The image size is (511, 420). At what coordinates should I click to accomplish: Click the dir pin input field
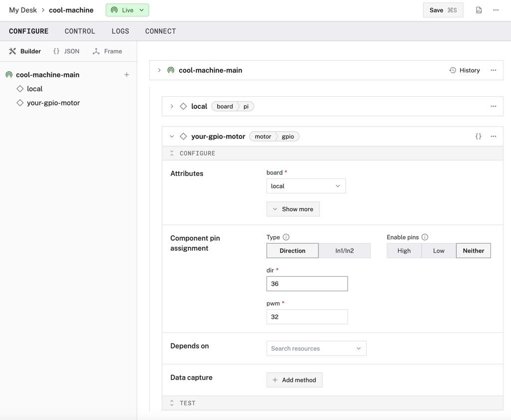click(307, 284)
